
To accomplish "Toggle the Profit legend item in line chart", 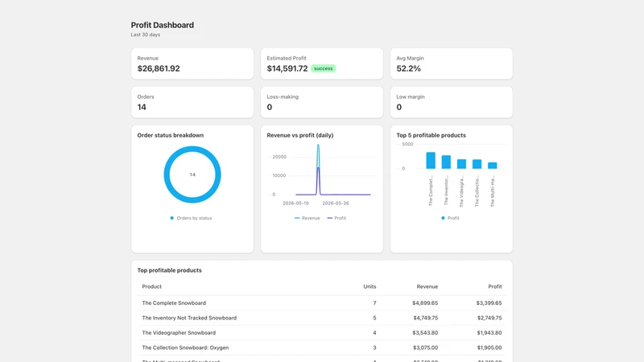I will [x=336, y=218].
